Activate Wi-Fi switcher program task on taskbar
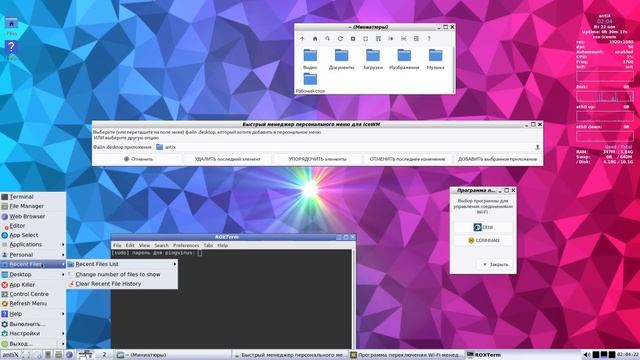 click(x=407, y=355)
